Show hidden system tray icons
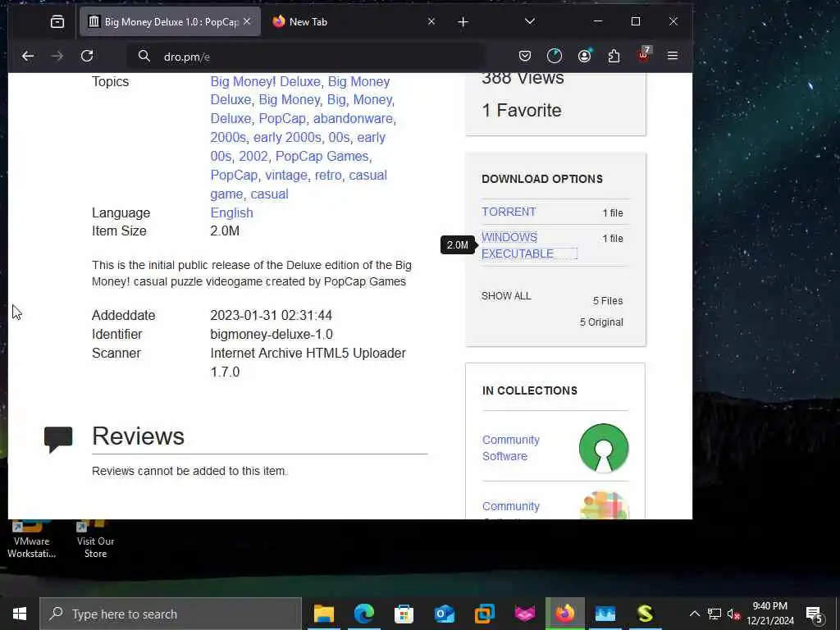 coord(694,614)
